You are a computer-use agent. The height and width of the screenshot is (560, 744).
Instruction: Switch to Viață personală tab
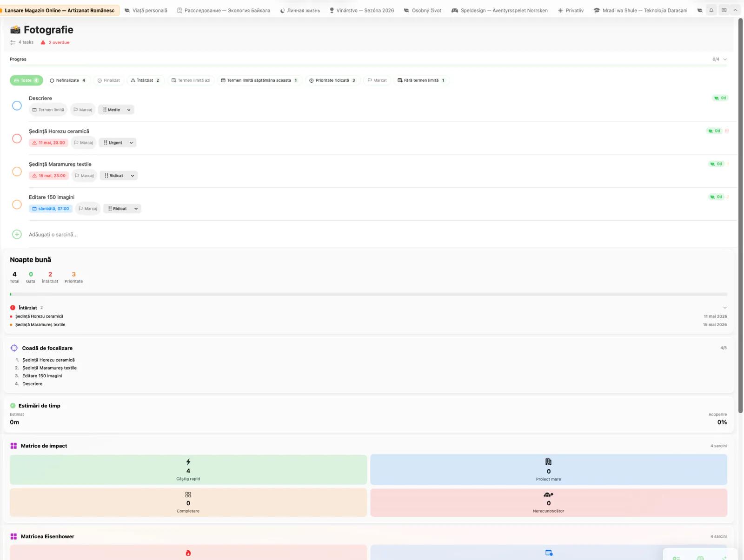click(146, 10)
